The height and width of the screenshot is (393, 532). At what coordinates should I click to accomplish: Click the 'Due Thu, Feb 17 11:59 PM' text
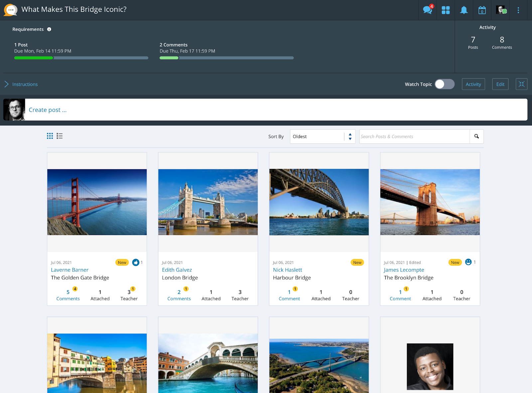point(187,51)
